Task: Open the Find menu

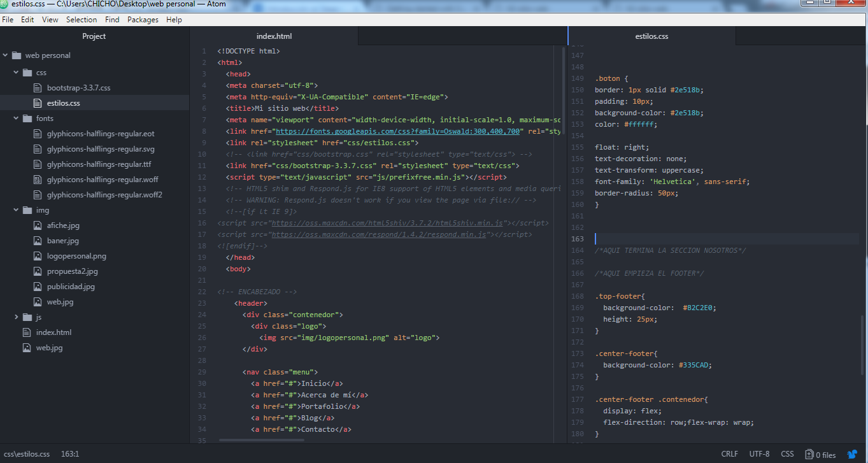Action: pyautogui.click(x=112, y=20)
